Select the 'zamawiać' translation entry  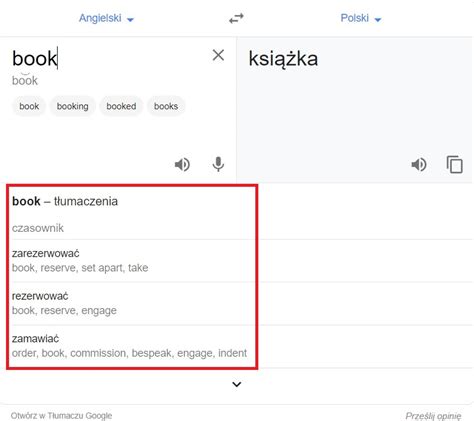[x=133, y=346]
